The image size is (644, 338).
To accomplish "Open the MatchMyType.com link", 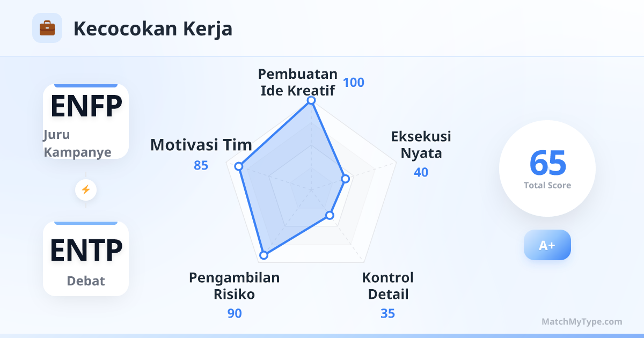I will pyautogui.click(x=582, y=322).
